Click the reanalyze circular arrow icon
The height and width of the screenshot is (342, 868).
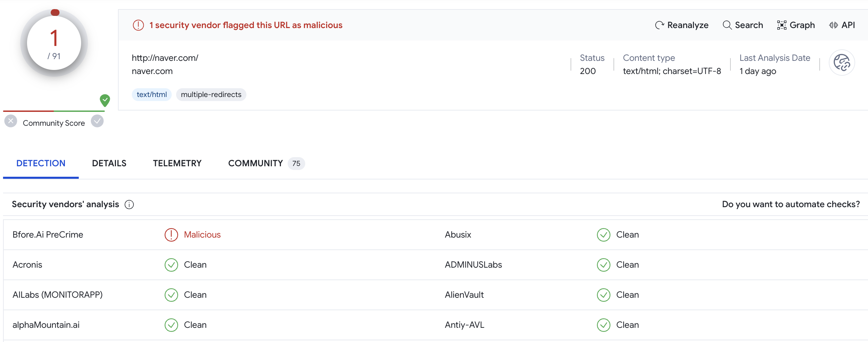click(659, 25)
